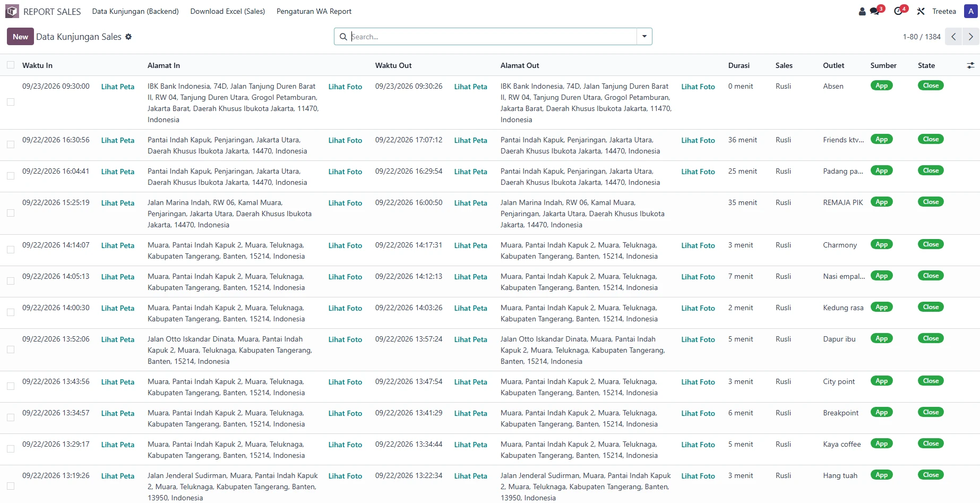
Task: Click the Close state badge in the Charmony row
Action: [x=931, y=244]
